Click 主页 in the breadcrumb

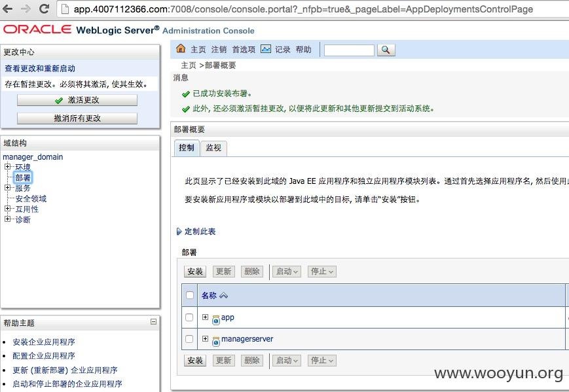189,65
